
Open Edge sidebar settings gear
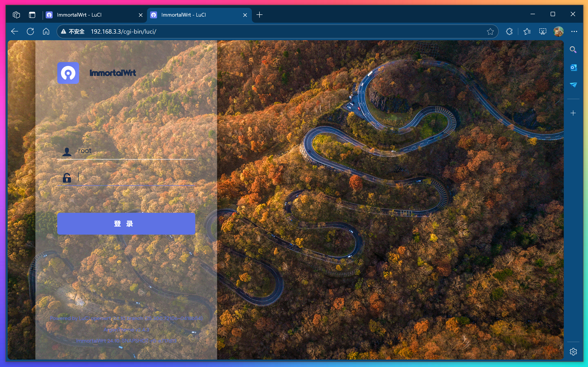click(573, 351)
